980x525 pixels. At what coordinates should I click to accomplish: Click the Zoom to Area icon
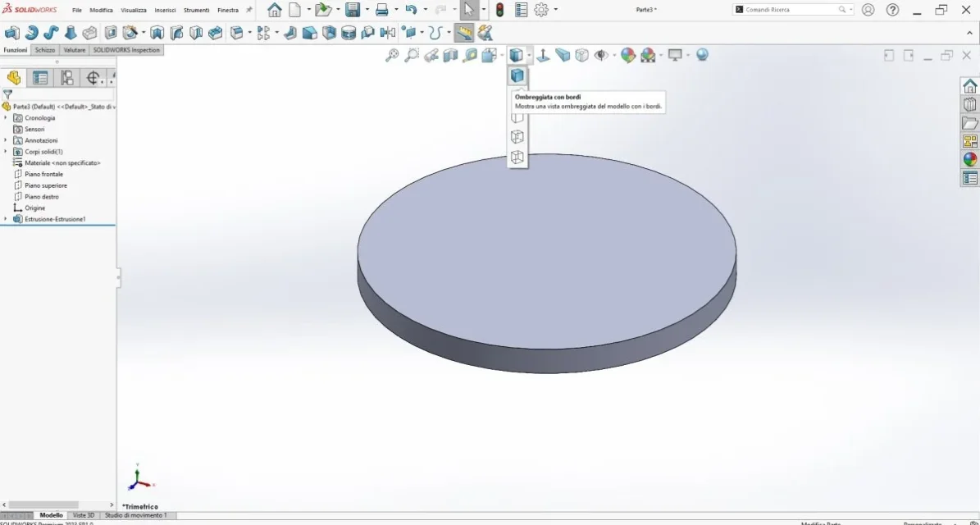pyautogui.click(x=411, y=55)
